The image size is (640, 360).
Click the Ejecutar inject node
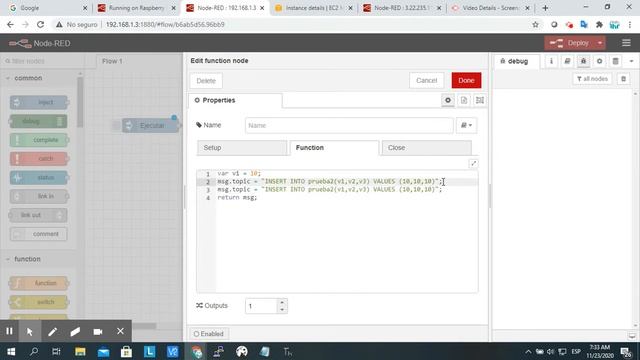[150, 125]
